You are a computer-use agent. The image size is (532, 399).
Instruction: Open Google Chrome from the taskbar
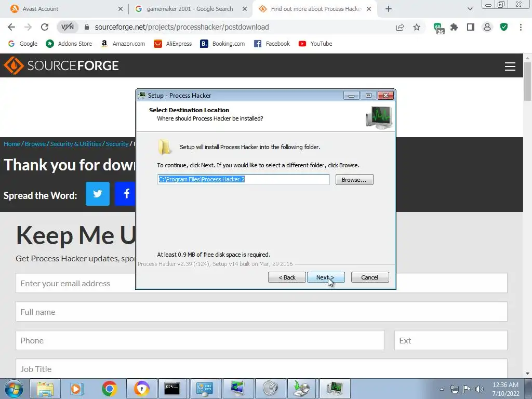[x=109, y=389]
